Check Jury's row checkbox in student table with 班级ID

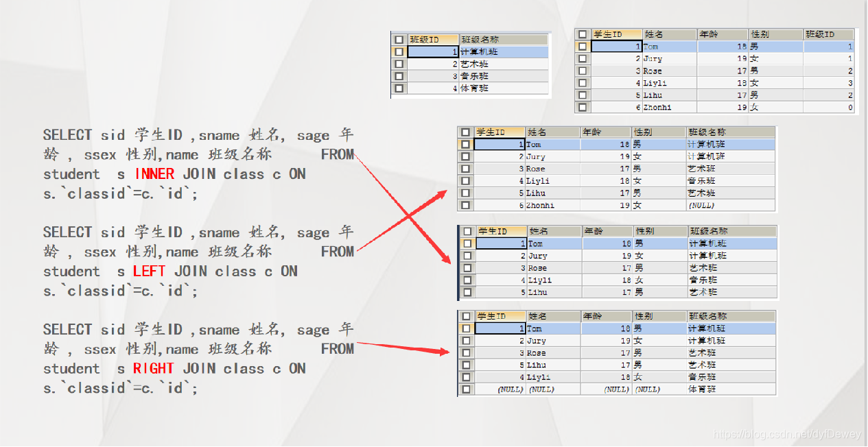[583, 58]
